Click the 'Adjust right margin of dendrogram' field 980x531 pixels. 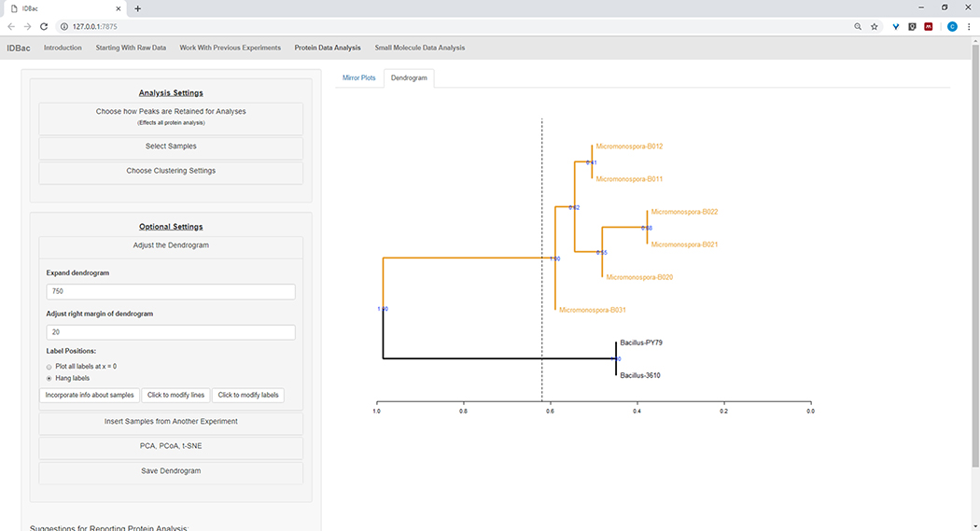click(171, 332)
